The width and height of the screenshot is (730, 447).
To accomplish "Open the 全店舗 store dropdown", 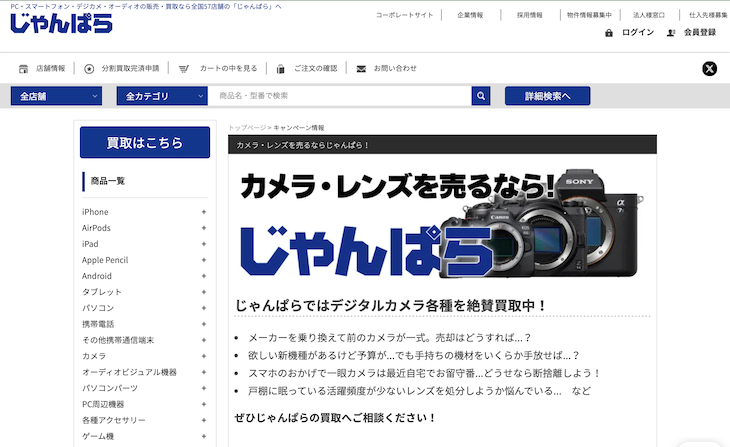I will 56,96.
